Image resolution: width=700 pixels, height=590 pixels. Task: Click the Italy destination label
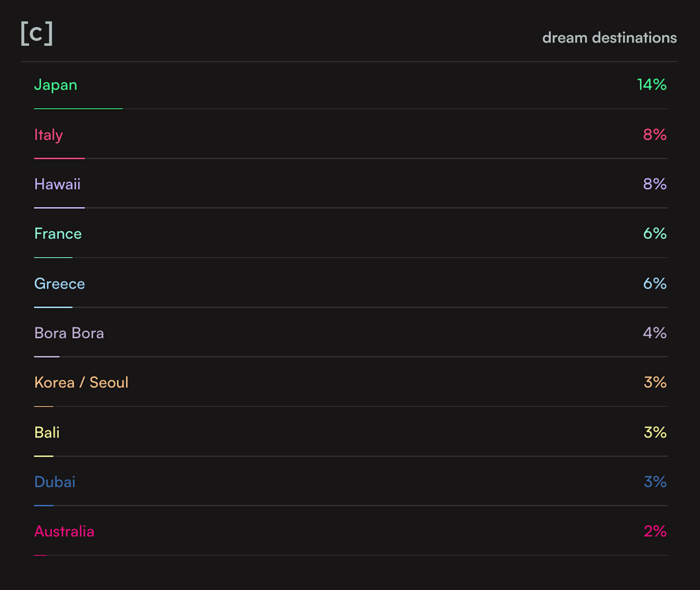(48, 135)
